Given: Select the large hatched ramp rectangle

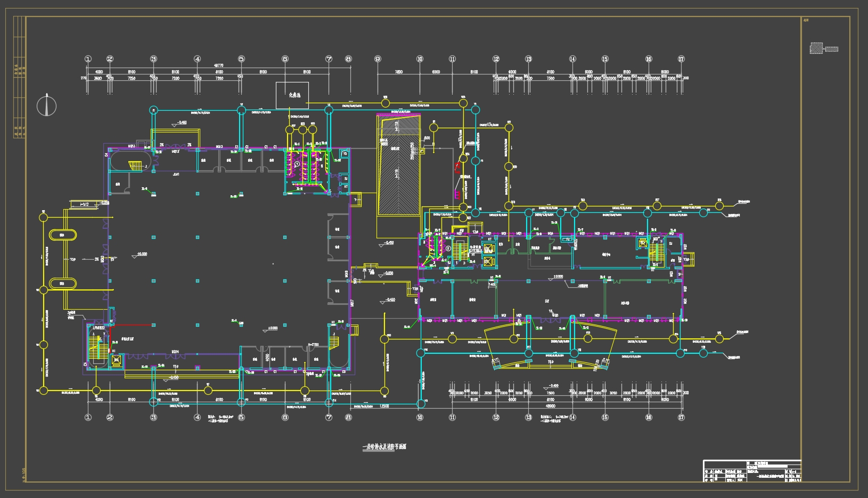Looking at the screenshot, I should [x=399, y=165].
